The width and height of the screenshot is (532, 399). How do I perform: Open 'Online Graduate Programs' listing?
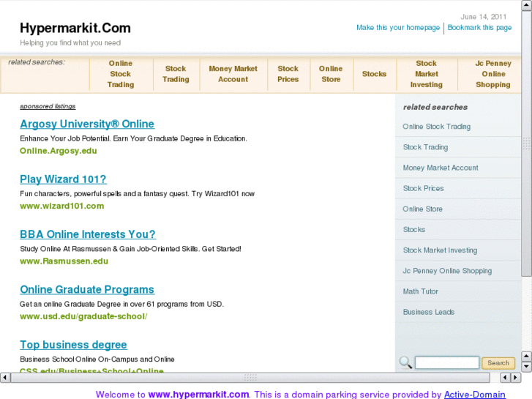tap(87, 289)
